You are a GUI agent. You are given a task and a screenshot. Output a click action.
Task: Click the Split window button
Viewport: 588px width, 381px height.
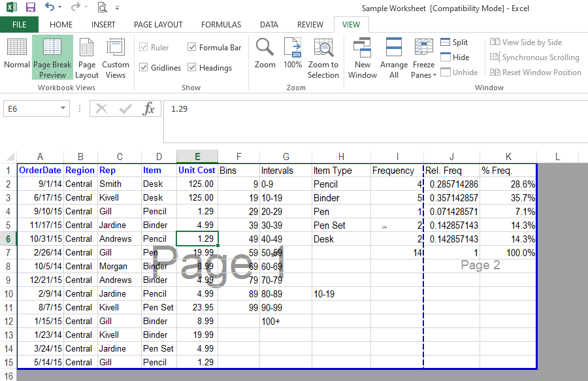(x=454, y=42)
